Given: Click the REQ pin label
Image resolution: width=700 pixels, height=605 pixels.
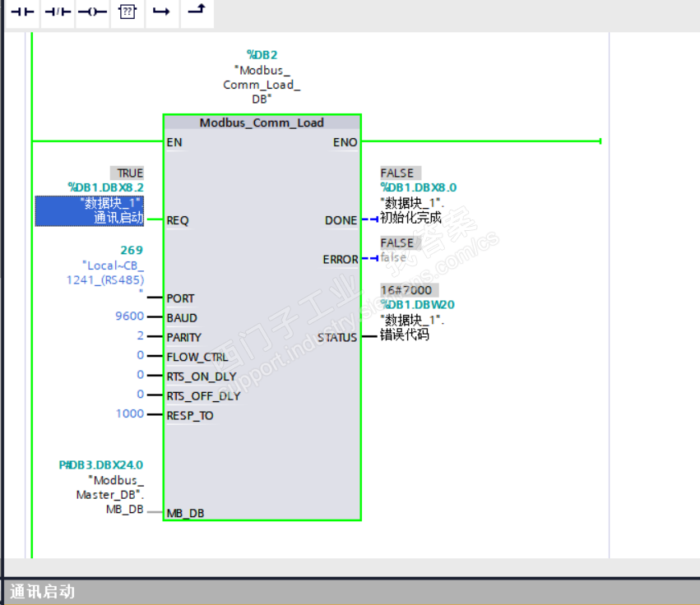Looking at the screenshot, I should point(178,220).
